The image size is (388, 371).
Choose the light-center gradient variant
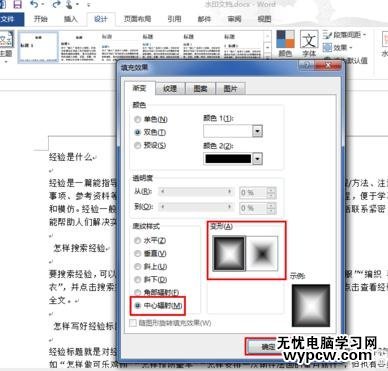229,253
